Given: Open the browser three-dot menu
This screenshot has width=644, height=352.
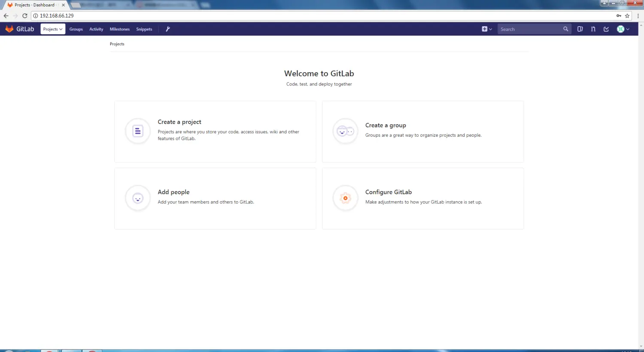Looking at the screenshot, I should click(x=638, y=15).
